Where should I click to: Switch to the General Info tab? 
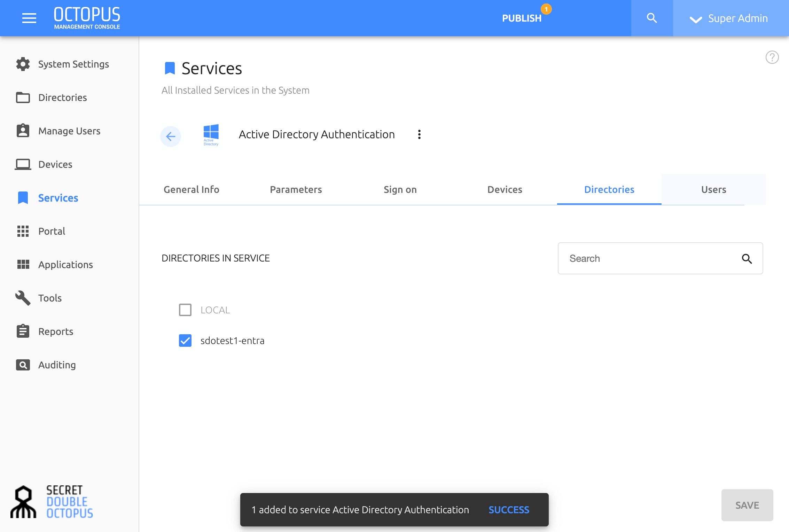coord(192,189)
